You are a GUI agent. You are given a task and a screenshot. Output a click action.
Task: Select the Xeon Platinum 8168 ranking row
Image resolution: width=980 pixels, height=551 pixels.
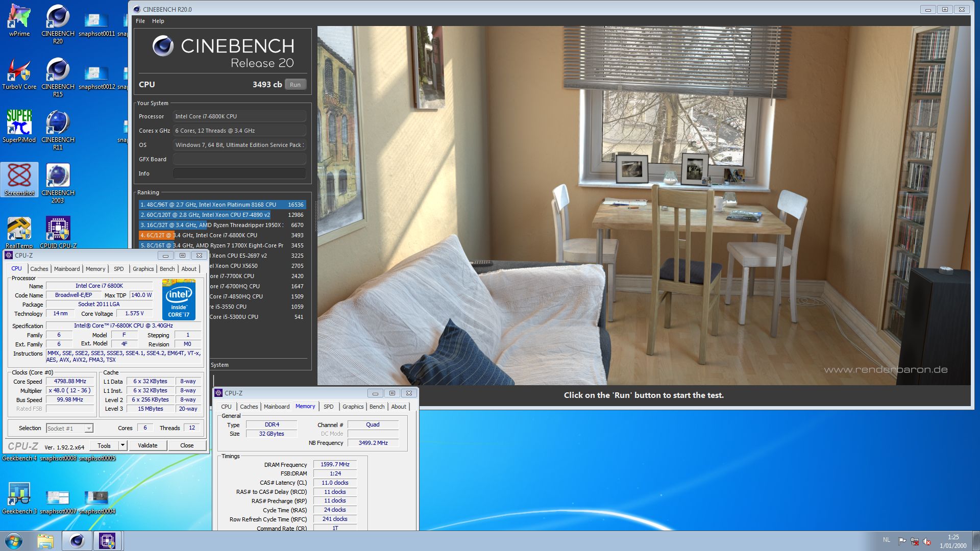pos(222,205)
